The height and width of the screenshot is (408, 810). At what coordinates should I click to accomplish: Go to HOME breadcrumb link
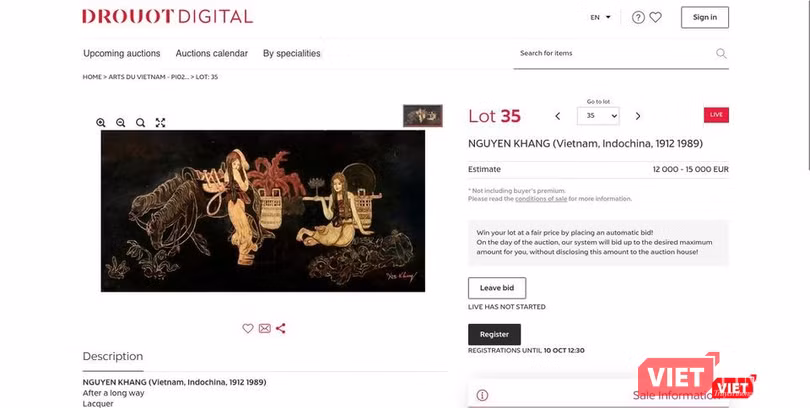[x=92, y=77]
